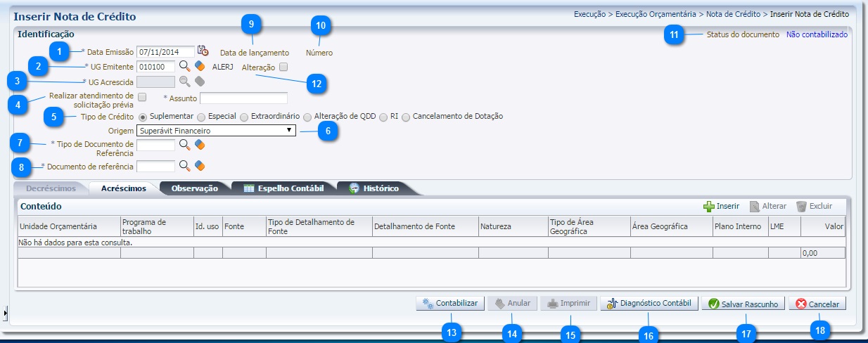Click the magnifier beside Documento de referência
Viewport: 868px width, 343px height.
coord(184,166)
